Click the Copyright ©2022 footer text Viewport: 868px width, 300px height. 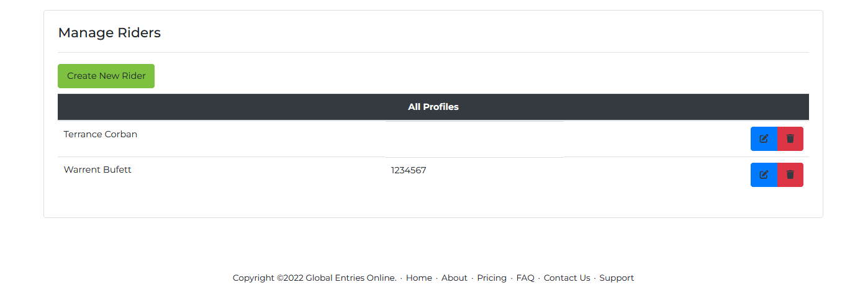(268, 278)
